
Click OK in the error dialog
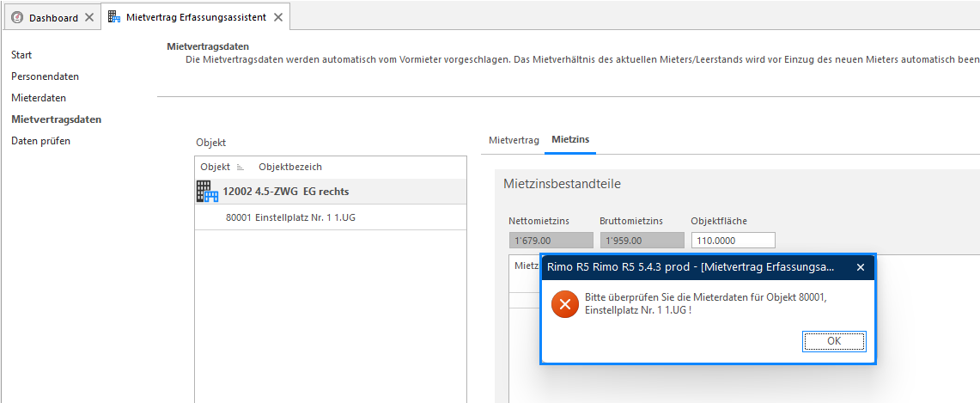834,341
